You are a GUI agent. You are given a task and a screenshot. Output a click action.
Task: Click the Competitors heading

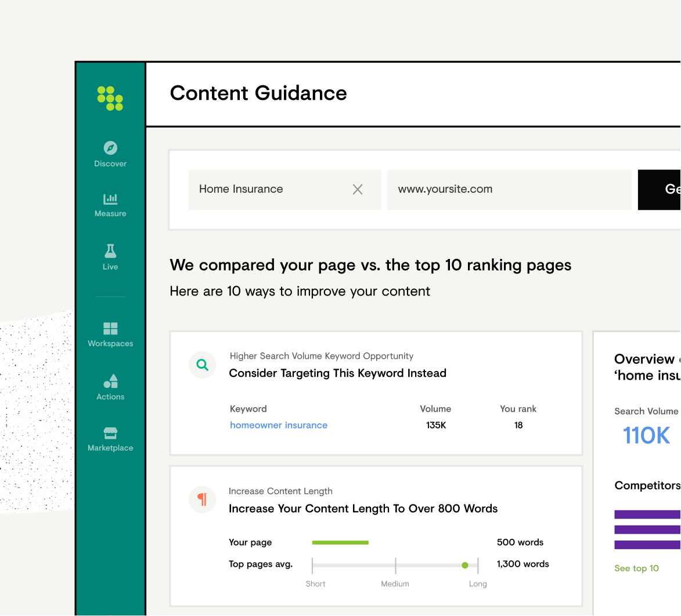(647, 485)
